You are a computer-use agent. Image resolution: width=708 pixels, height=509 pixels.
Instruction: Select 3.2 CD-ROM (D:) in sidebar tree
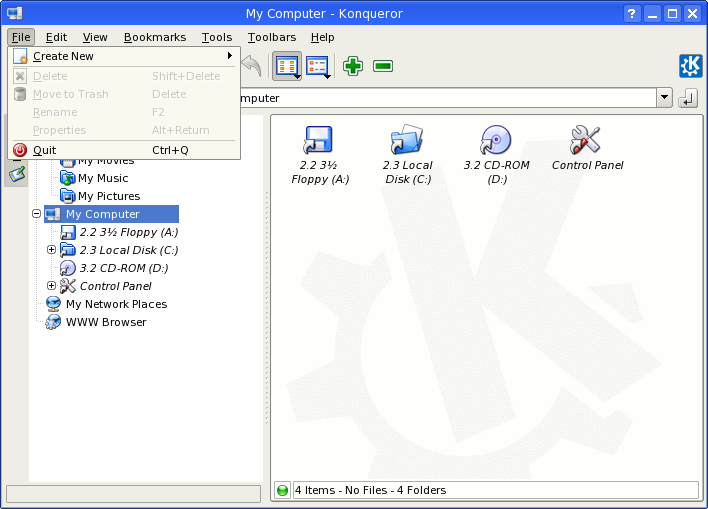pyautogui.click(x=124, y=268)
